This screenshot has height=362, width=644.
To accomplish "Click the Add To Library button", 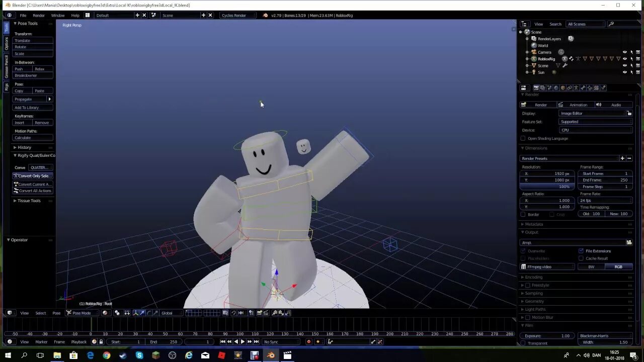I will (x=33, y=108).
